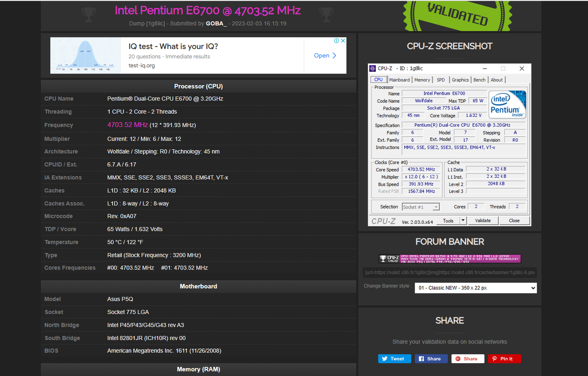
Task: Click the Tools button in CPU-Z
Action: [x=448, y=221]
